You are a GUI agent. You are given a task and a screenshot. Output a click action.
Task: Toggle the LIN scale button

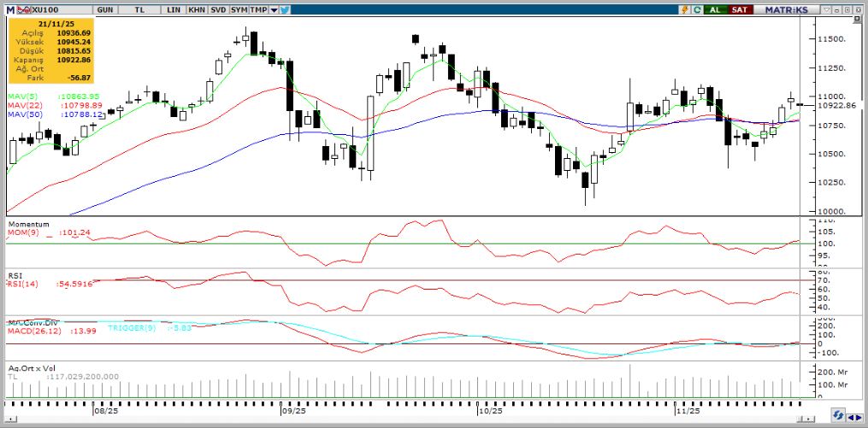tap(174, 9)
